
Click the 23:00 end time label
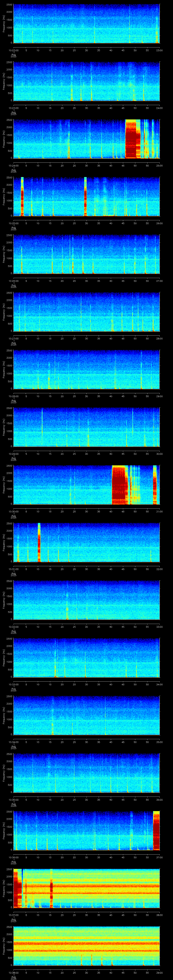point(160,50)
